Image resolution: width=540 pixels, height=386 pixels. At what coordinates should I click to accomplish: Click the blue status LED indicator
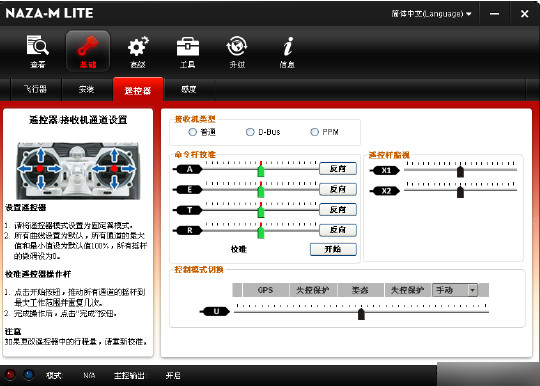click(x=29, y=374)
